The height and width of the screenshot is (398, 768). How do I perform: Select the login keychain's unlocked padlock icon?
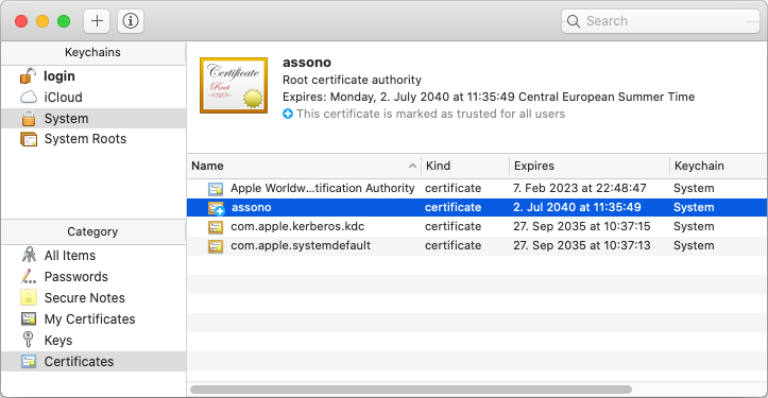point(28,76)
